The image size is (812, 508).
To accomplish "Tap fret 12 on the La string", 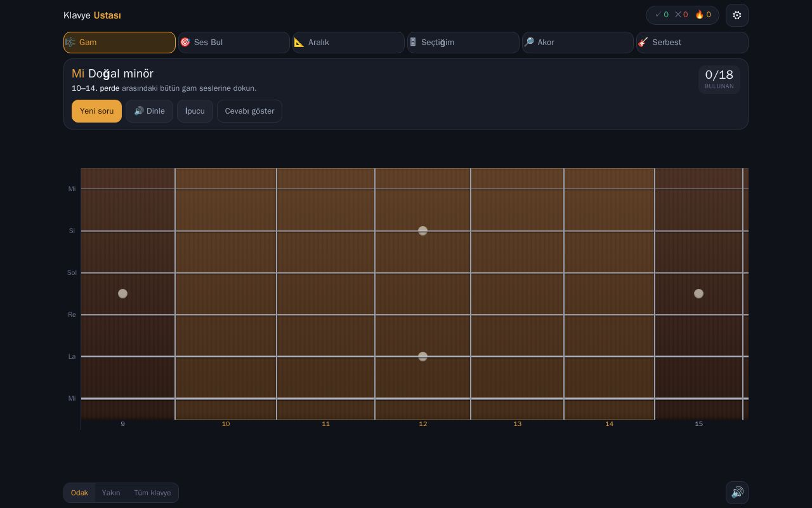I will point(422,356).
